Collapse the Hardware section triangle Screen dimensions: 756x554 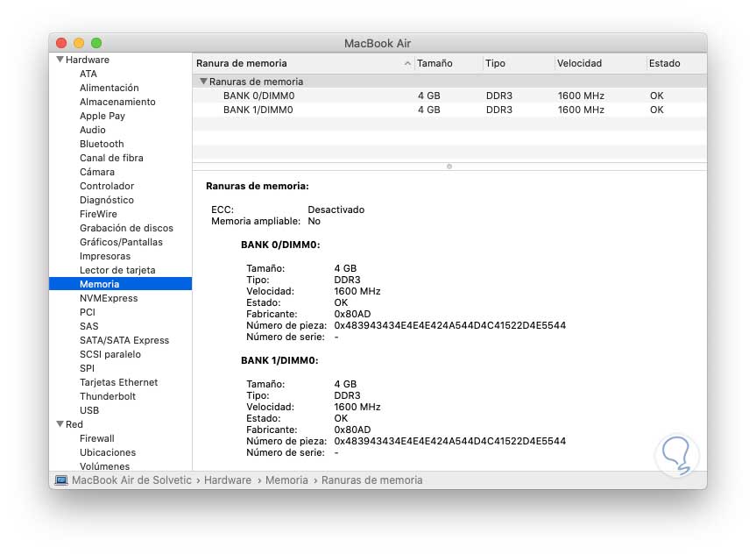[x=60, y=60]
